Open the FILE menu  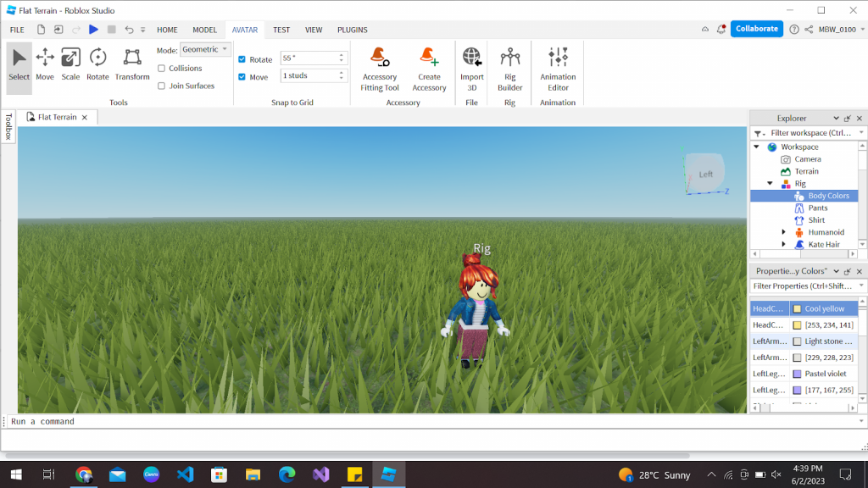click(16, 30)
